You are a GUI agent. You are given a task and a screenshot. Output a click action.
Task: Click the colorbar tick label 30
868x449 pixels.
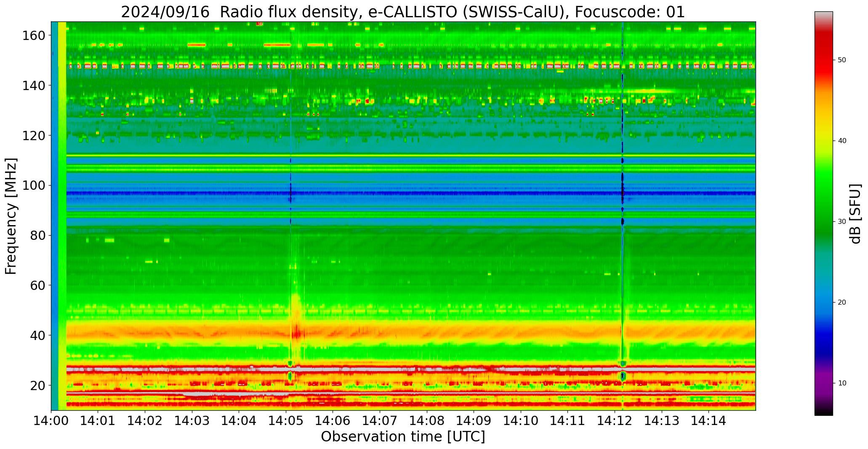842,222
